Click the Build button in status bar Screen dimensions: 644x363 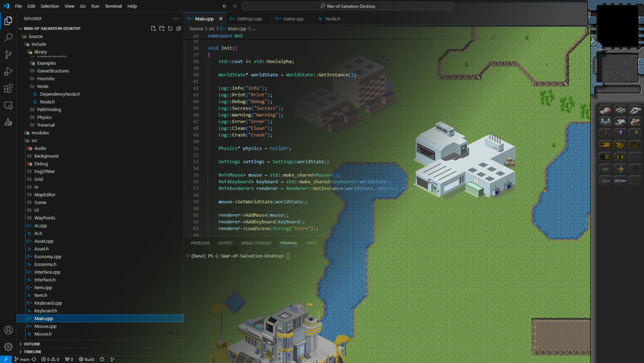[86, 359]
